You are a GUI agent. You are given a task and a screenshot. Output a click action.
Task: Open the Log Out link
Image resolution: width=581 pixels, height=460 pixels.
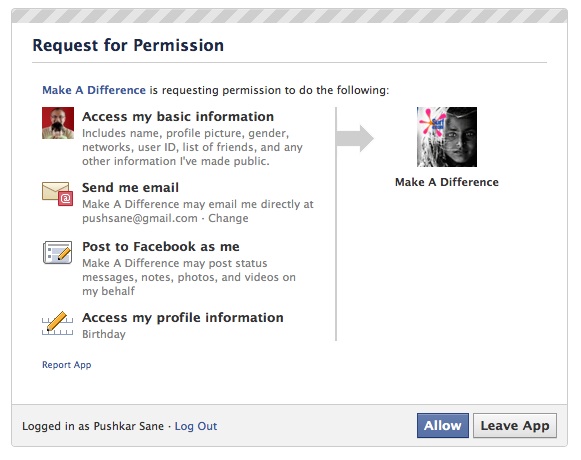(x=196, y=426)
